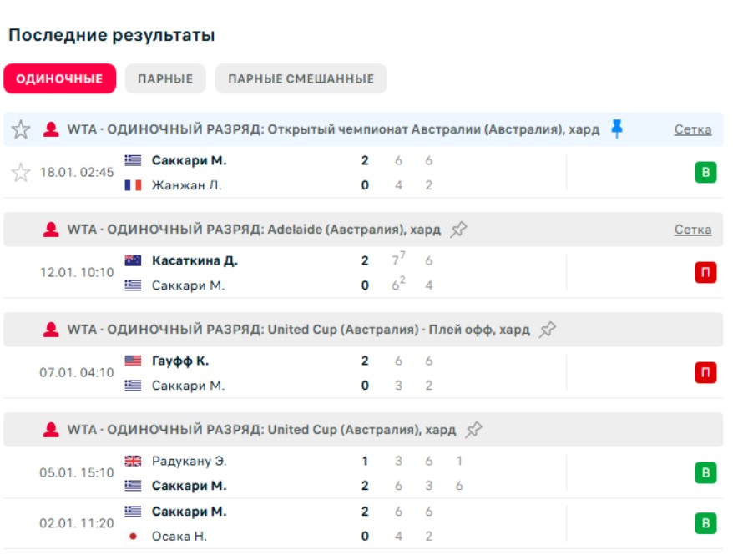This screenshot has height=560, width=733.
Task: Open Сетка link for Adelaide tournament
Action: click(x=693, y=230)
